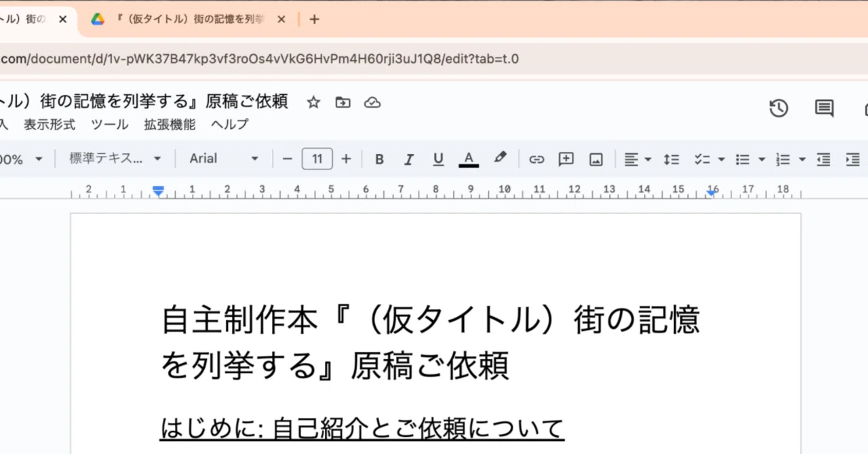The height and width of the screenshot is (454, 868).
Task: Increase indent of paragraph
Action: coord(852,159)
